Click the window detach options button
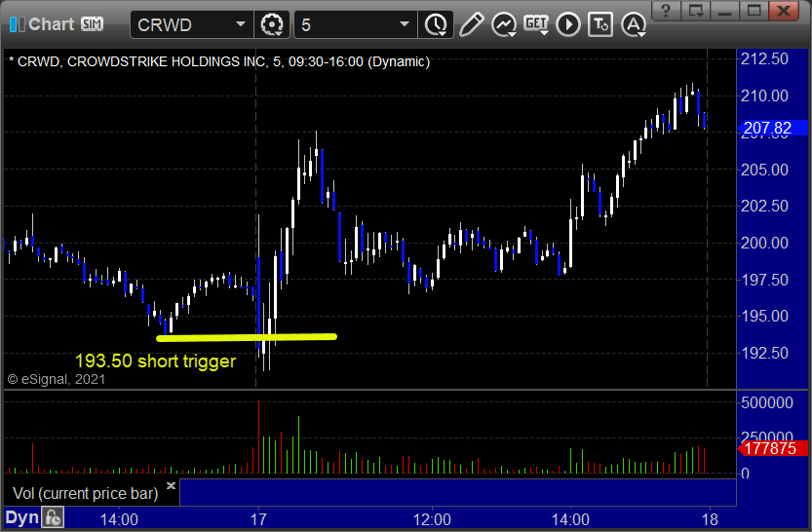This screenshot has height=532, width=812. click(x=695, y=11)
